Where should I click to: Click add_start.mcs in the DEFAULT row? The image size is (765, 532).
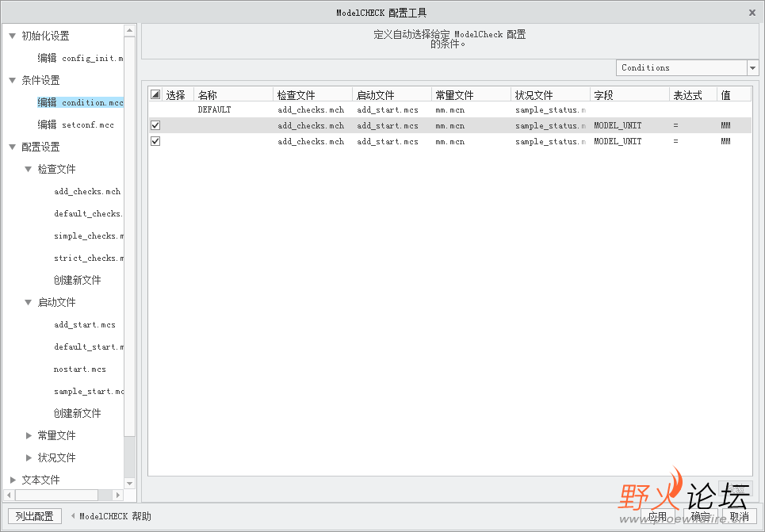point(388,110)
